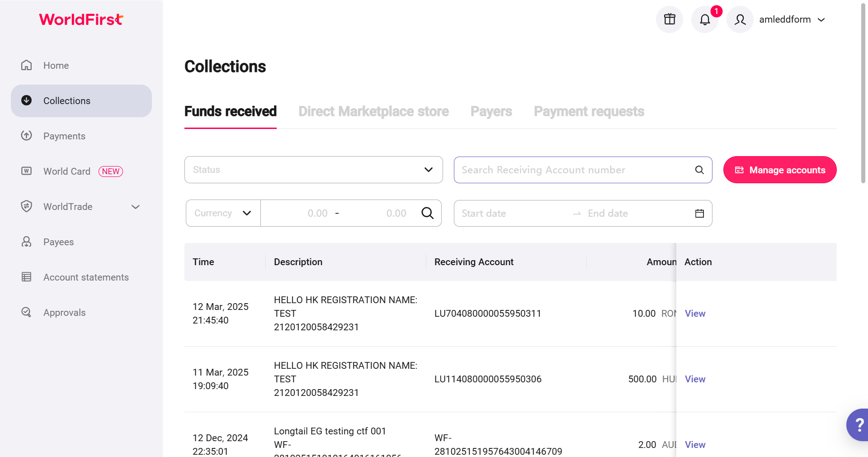868x457 pixels.
Task: Open notifications bell
Action: [x=705, y=19]
